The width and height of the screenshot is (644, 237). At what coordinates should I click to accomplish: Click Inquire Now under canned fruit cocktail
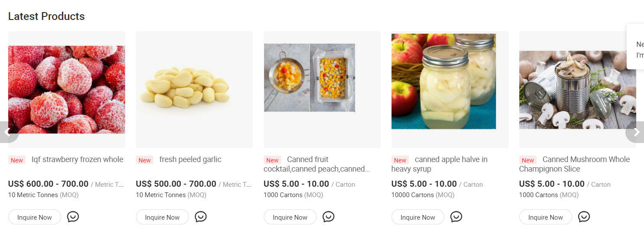click(x=290, y=217)
